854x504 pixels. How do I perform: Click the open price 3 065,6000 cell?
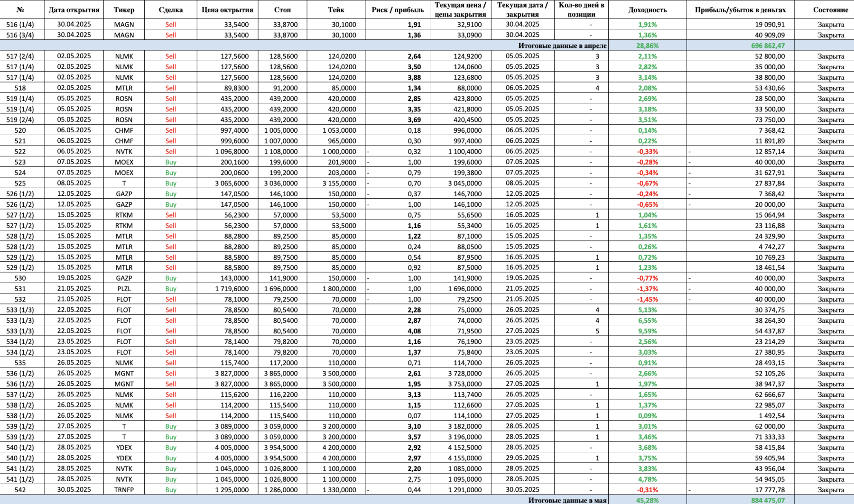tap(227, 183)
